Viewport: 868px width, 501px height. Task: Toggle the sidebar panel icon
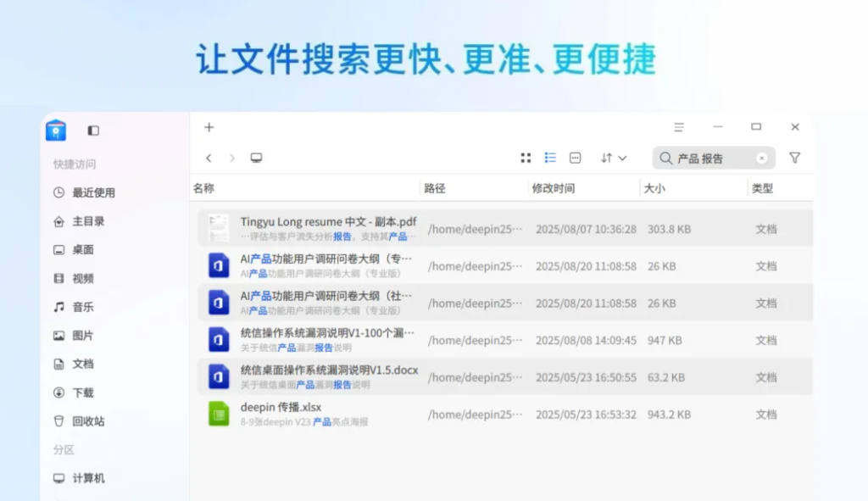click(93, 131)
